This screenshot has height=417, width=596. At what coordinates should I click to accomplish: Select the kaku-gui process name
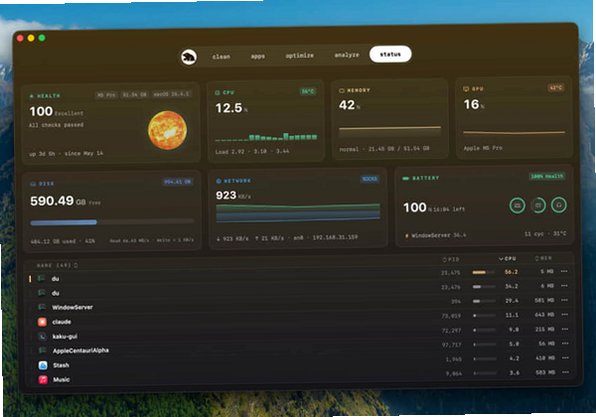tap(65, 336)
